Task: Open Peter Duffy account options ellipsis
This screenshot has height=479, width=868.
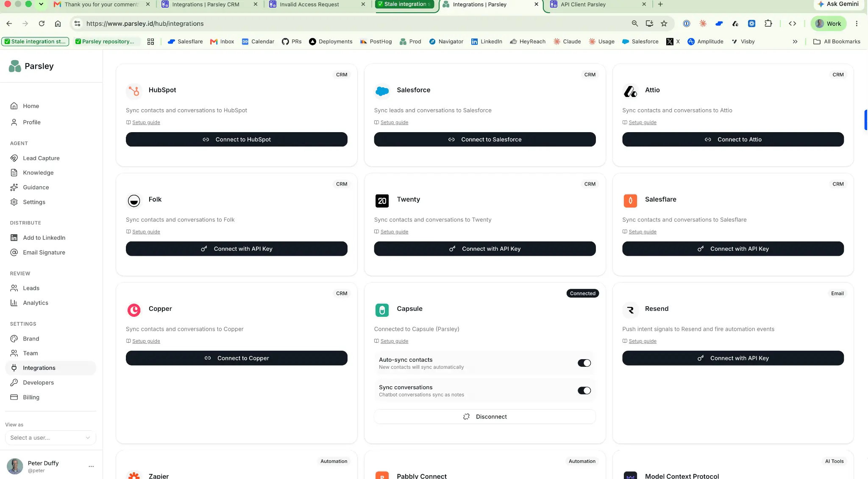Action: pos(91,466)
